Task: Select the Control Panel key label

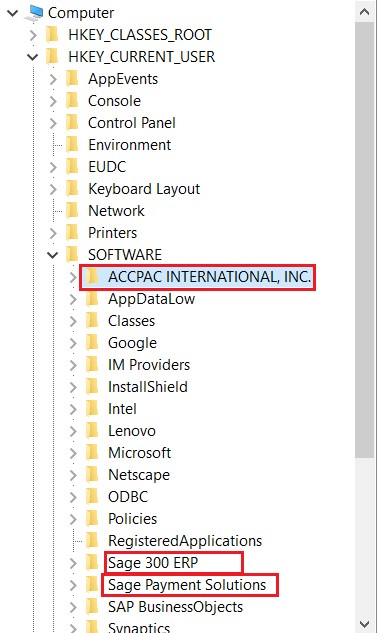Action: pos(132,123)
